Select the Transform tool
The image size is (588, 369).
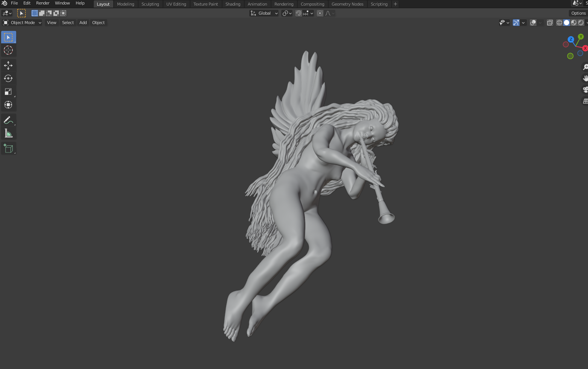tap(8, 105)
